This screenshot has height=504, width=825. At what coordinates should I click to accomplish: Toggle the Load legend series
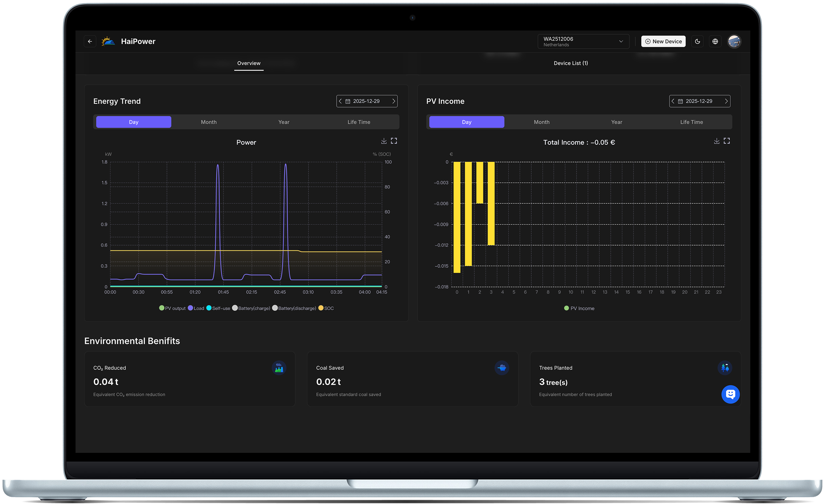(x=196, y=308)
